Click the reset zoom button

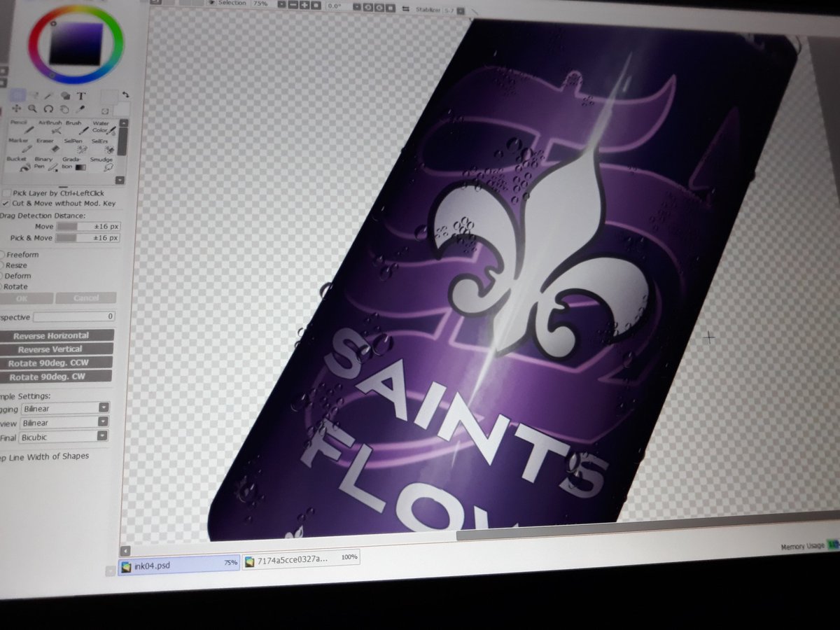[x=316, y=5]
